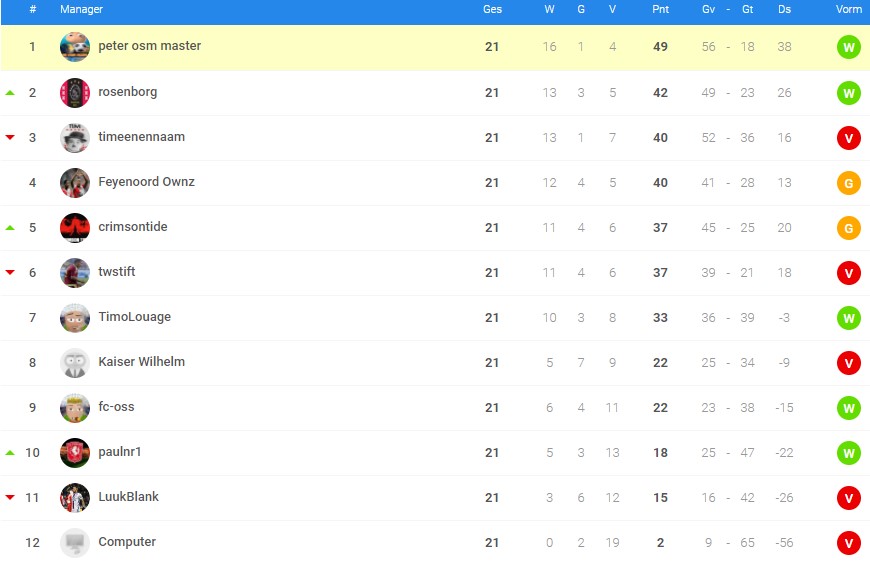Click red down arrow beside LuukBlank
Viewport: 870px width, 565px height.
[x=10, y=497]
